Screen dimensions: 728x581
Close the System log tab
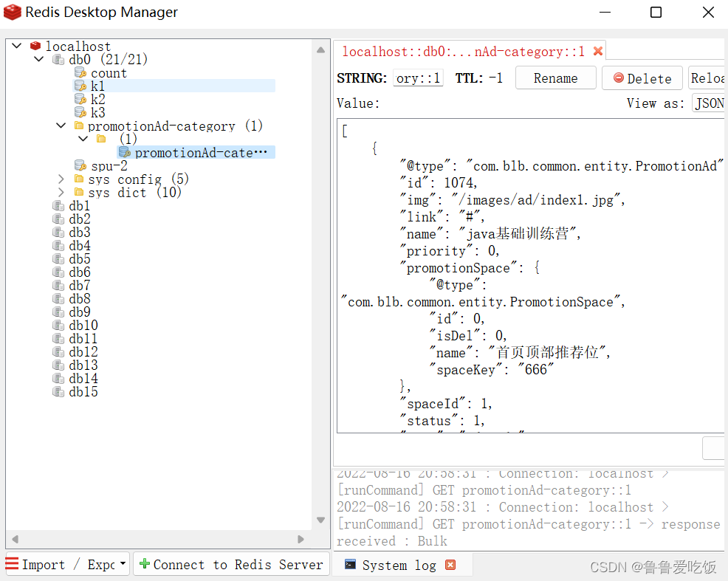(450, 565)
